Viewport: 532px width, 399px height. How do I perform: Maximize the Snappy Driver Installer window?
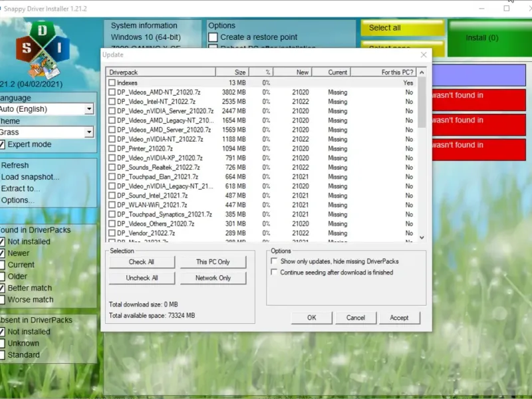(507, 9)
